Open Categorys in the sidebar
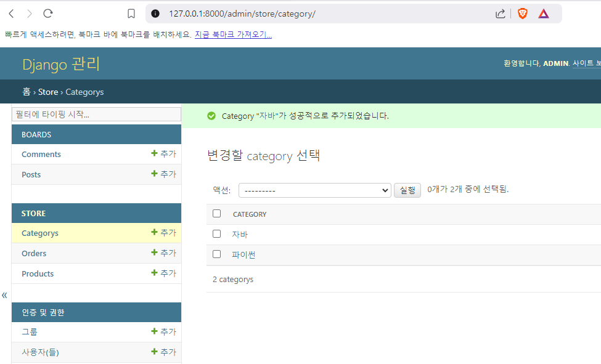The width and height of the screenshot is (601, 364). [40, 233]
